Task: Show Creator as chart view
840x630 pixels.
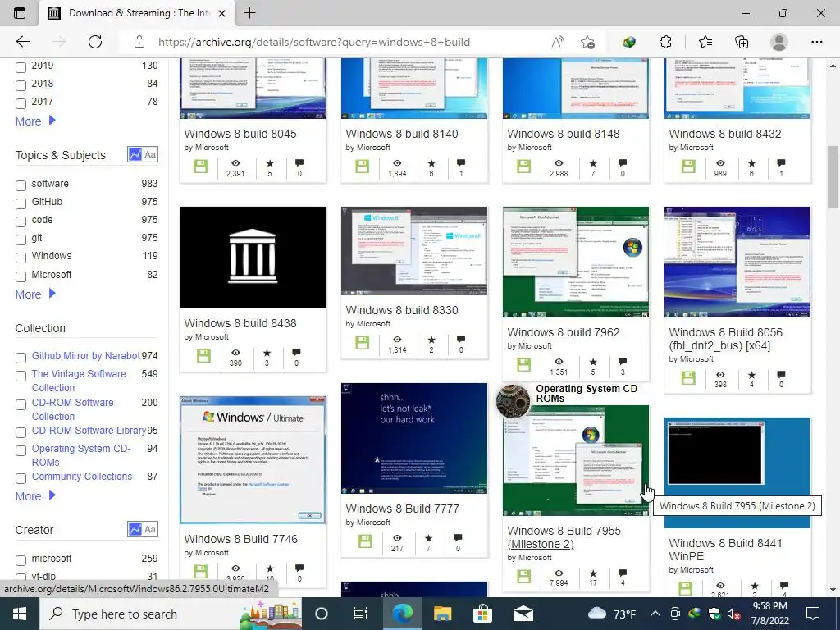Action: (x=135, y=529)
